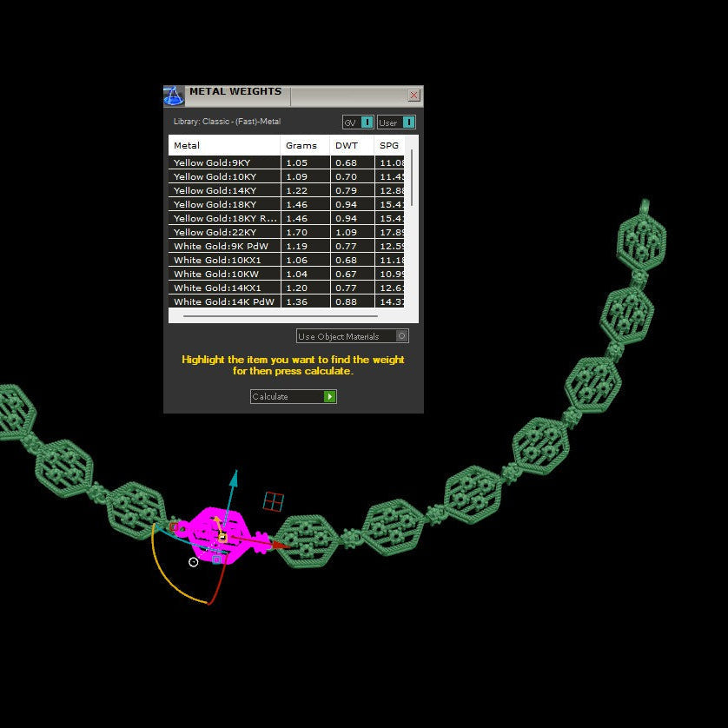Open the Use Object Materials dropdown
Viewport: 728px width, 728px height.
pos(341,336)
